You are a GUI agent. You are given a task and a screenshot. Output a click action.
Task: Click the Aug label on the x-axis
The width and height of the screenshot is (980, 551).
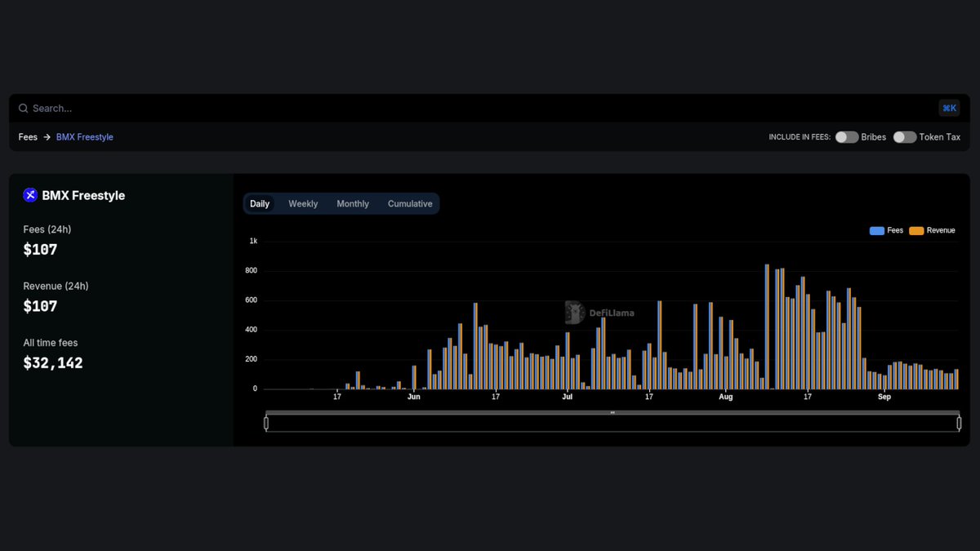[725, 397]
